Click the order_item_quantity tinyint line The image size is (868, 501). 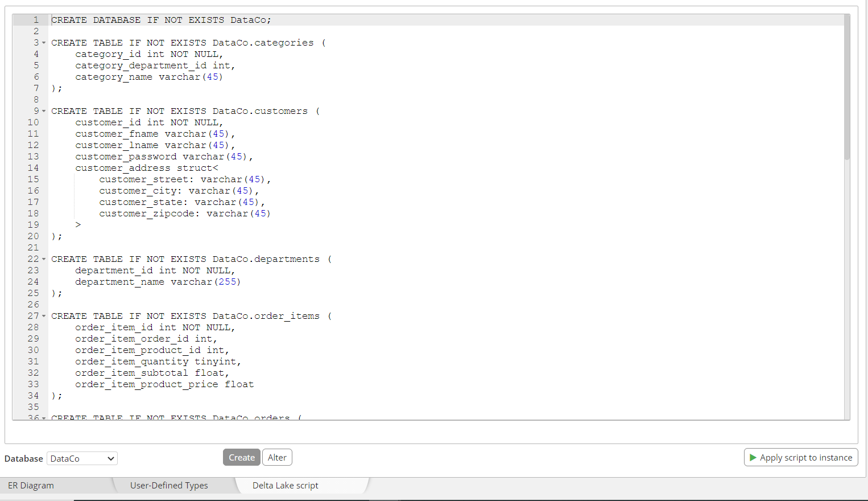coord(158,362)
